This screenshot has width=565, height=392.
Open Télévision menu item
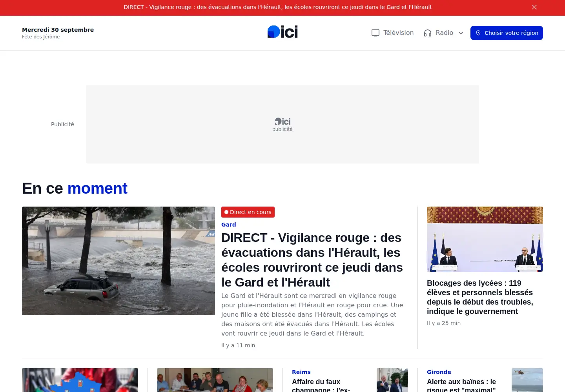point(398,33)
